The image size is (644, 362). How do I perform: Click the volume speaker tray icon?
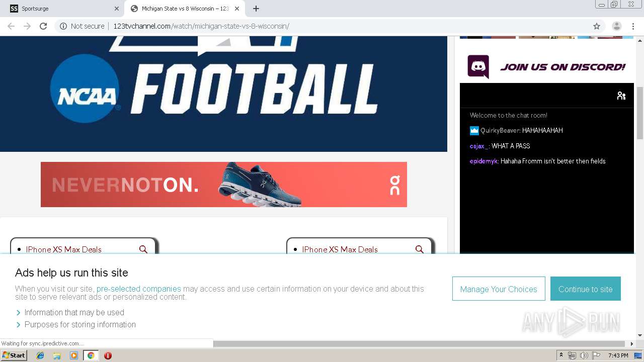(x=584, y=355)
